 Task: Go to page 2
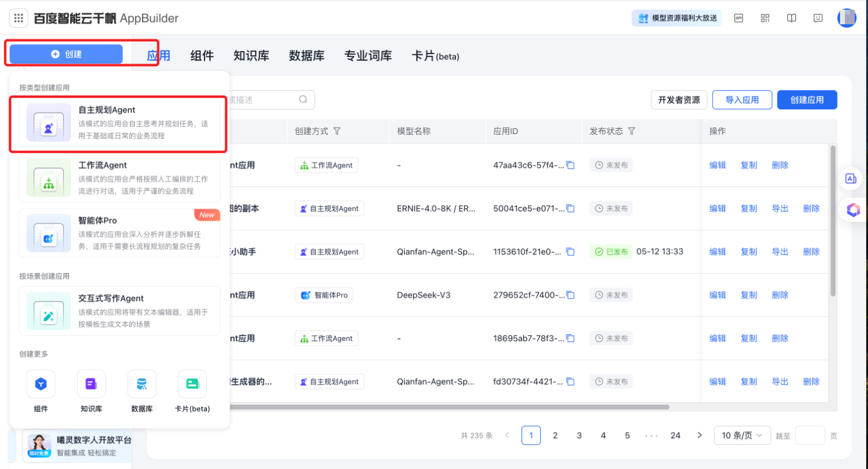point(555,435)
